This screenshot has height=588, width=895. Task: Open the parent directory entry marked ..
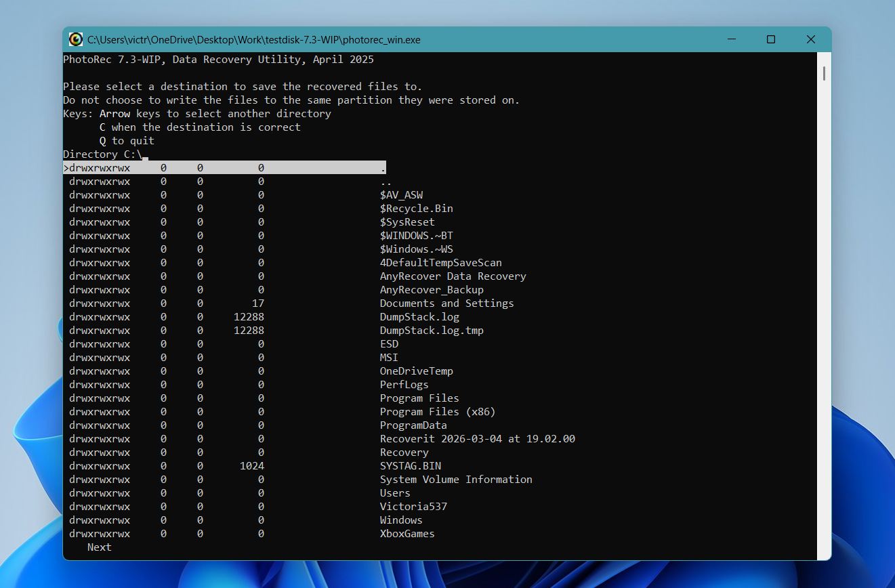(x=383, y=181)
